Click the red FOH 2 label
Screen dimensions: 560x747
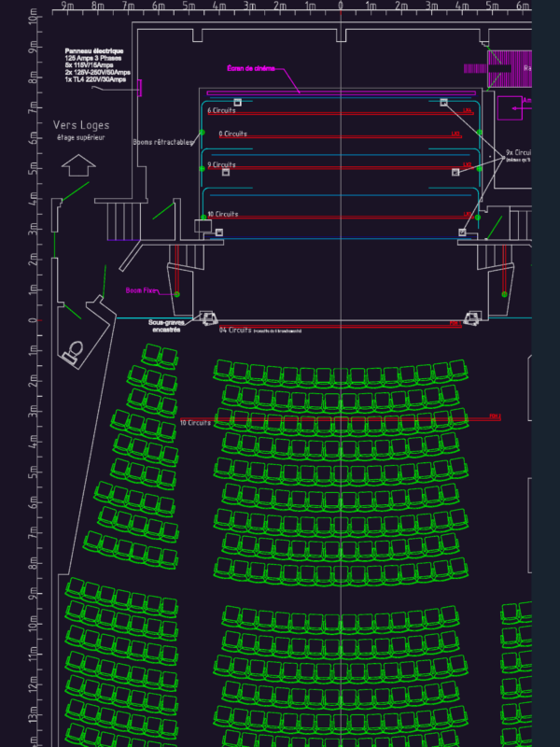coord(496,416)
